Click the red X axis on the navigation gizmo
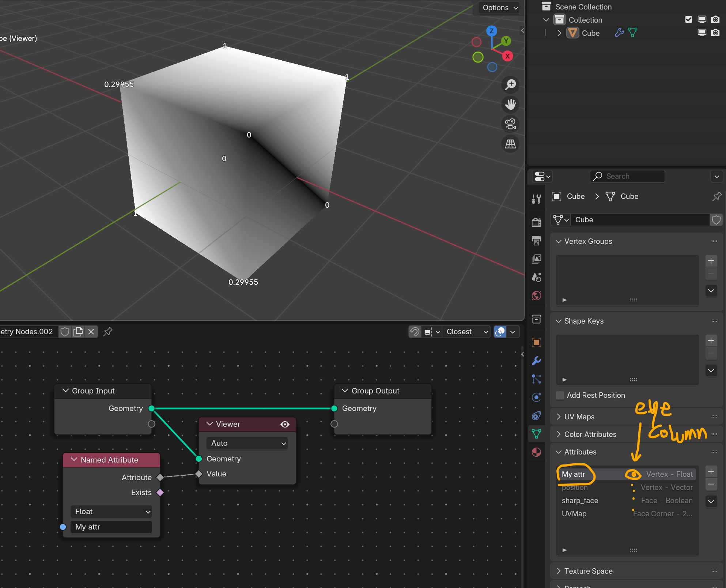 click(507, 56)
